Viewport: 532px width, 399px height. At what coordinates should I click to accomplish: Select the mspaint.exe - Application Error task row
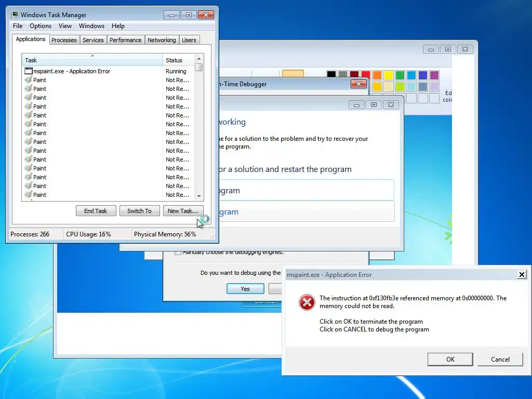(x=108, y=71)
